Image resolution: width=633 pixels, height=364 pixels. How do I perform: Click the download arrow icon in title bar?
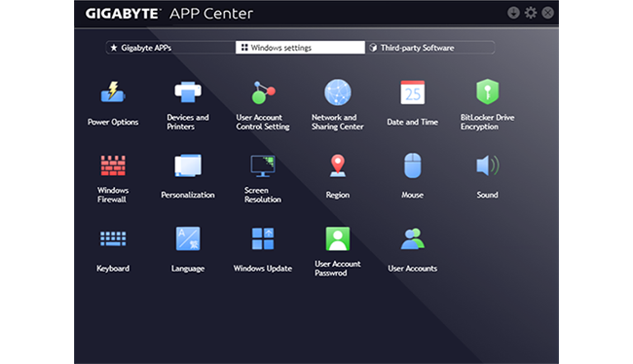(513, 13)
